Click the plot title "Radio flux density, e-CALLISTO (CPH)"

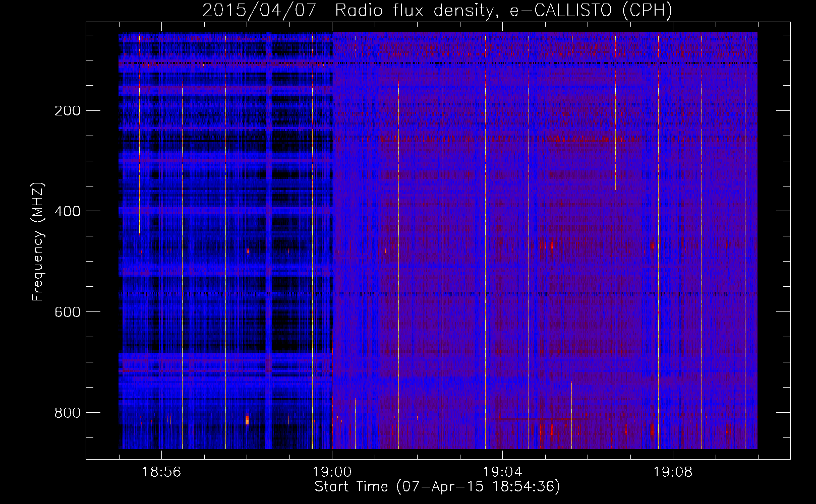tap(503, 11)
